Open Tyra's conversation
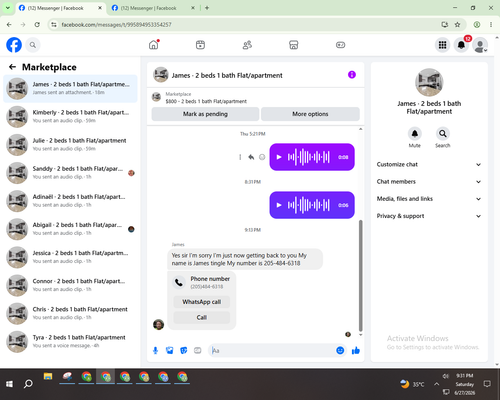Screen dimensions: 500x400 [70, 341]
